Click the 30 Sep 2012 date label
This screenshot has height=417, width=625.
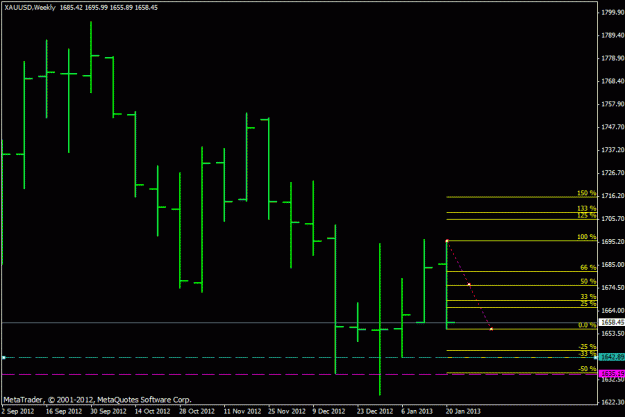coord(108,411)
